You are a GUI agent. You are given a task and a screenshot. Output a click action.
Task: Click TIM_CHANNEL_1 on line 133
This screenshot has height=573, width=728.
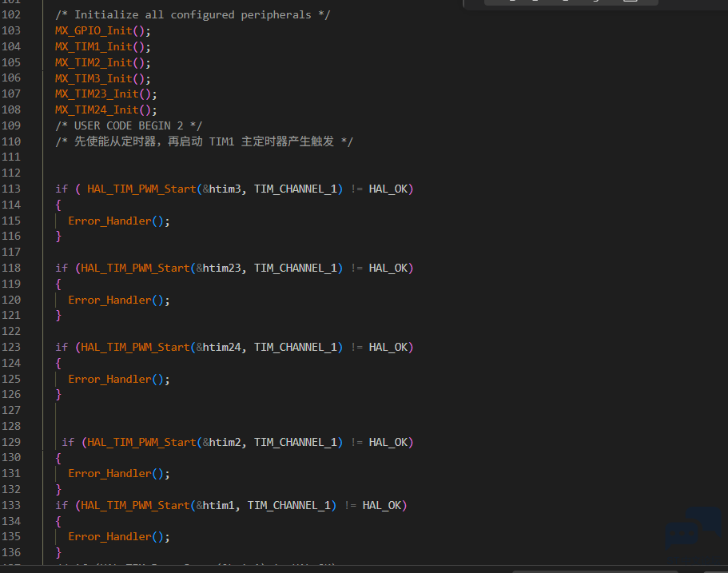[288, 505]
